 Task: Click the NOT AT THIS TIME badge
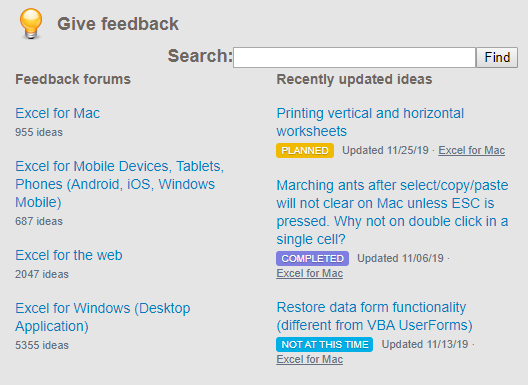[325, 345]
